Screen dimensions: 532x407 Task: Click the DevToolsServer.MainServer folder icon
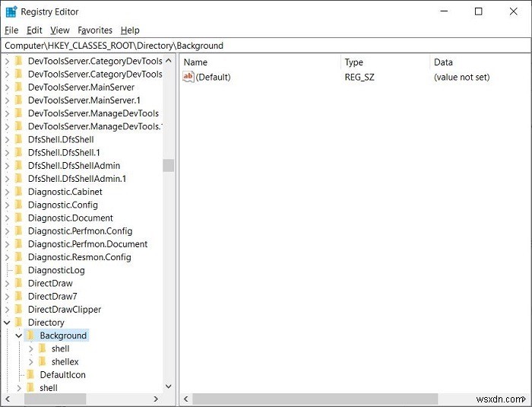pos(19,87)
